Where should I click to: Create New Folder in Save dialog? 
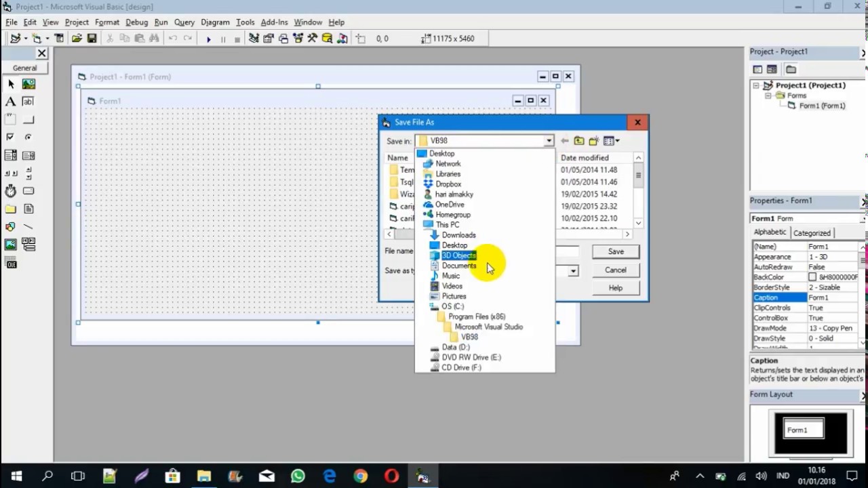[x=594, y=141]
